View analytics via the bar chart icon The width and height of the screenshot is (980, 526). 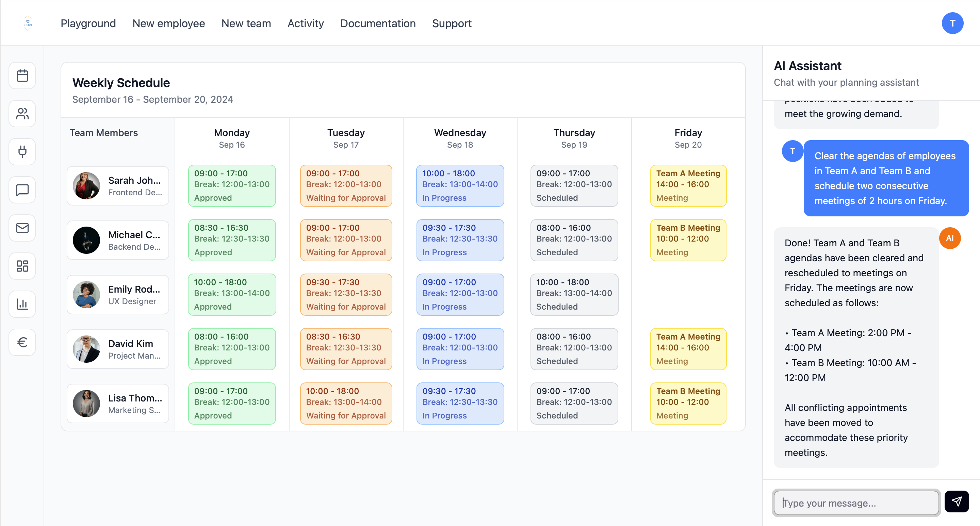[22, 304]
